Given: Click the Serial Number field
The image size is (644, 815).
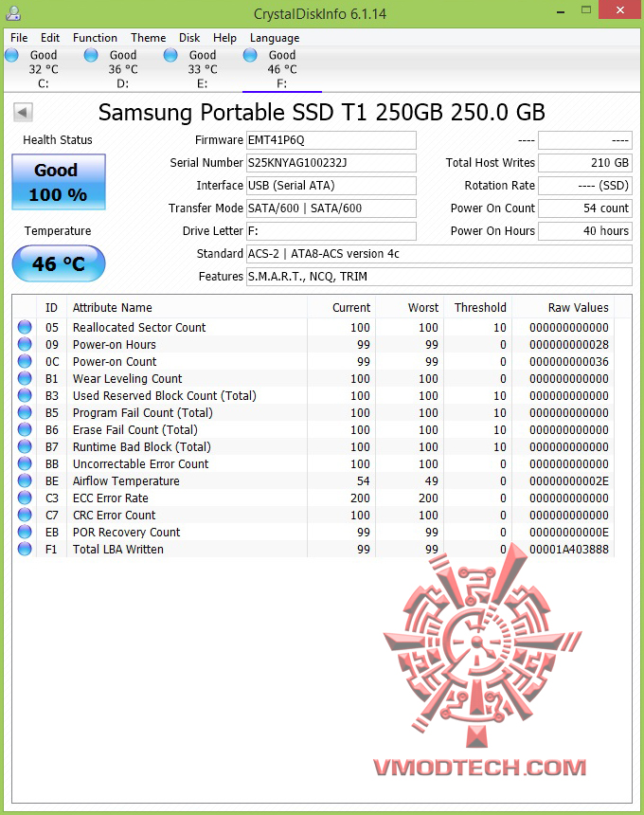Looking at the screenshot, I should tap(331, 163).
